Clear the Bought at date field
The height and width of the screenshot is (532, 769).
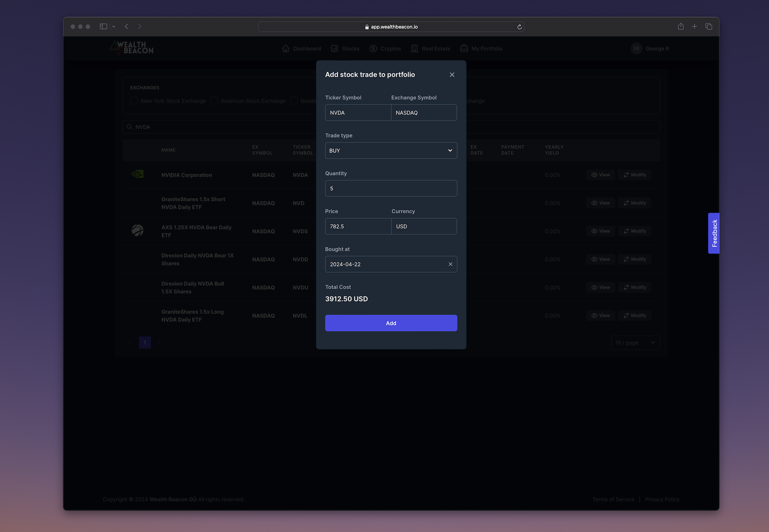tap(450, 264)
